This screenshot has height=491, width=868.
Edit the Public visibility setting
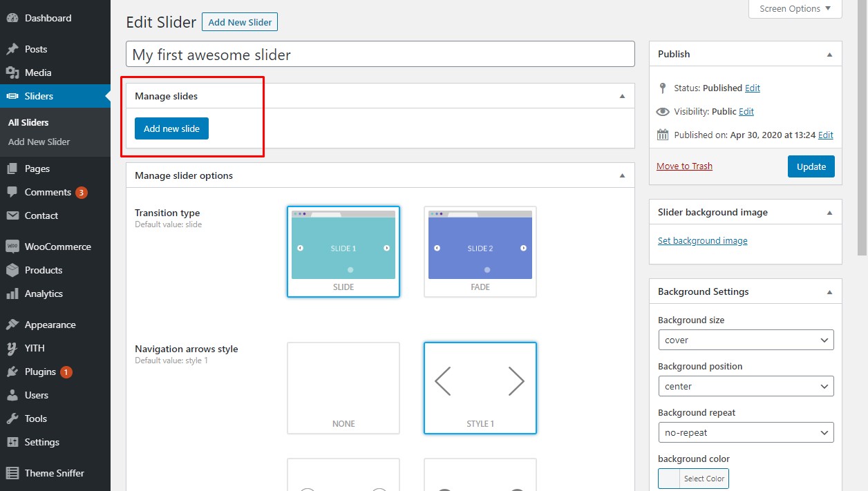(746, 111)
